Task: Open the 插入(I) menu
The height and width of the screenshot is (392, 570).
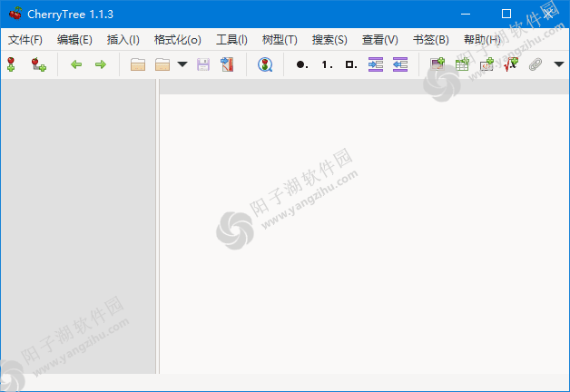Action: [123, 40]
